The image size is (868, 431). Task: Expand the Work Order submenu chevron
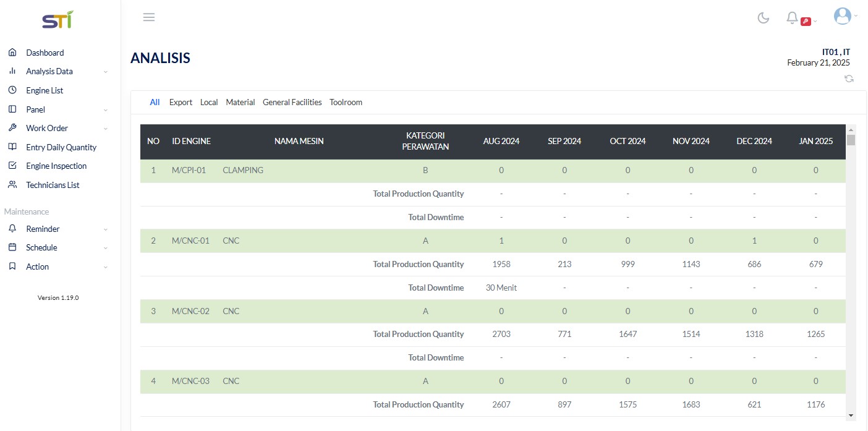tap(106, 129)
